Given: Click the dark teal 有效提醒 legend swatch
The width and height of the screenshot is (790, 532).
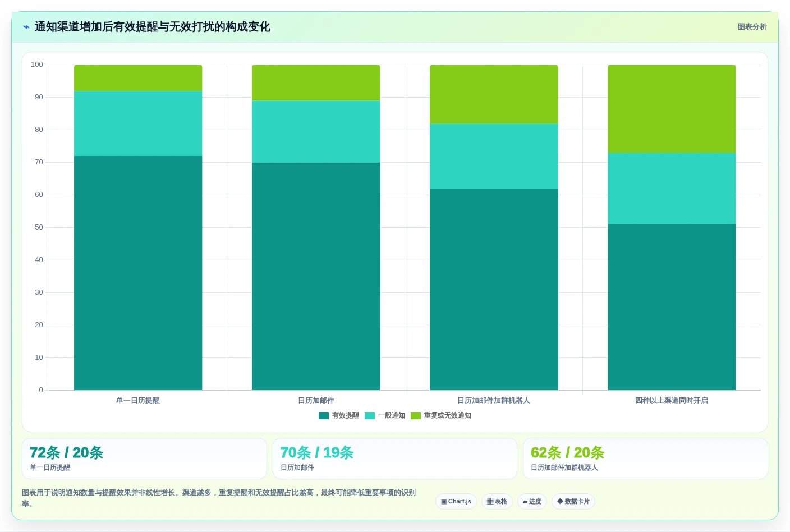Looking at the screenshot, I should point(324,416).
